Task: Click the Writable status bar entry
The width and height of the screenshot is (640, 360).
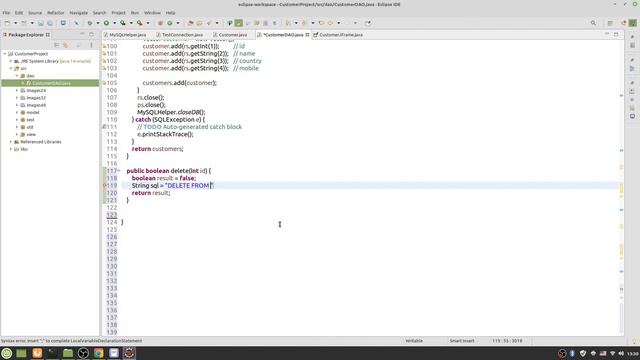Action: point(414,341)
